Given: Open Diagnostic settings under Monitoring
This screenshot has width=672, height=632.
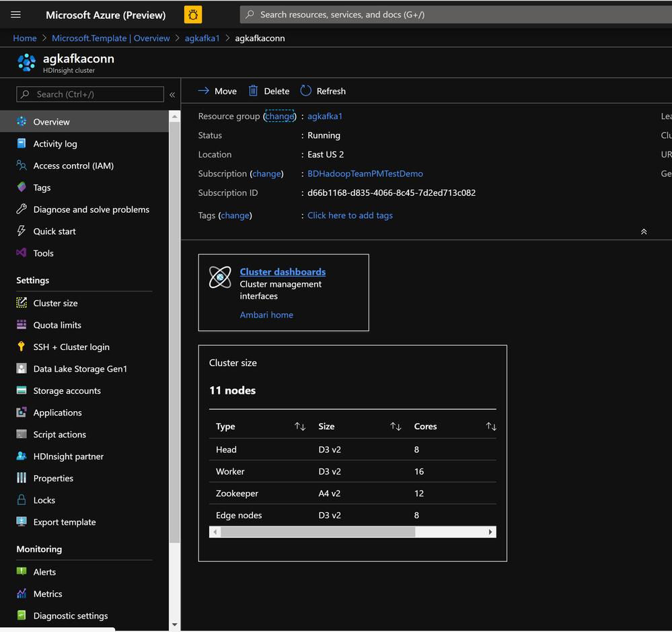Looking at the screenshot, I should coord(85,615).
